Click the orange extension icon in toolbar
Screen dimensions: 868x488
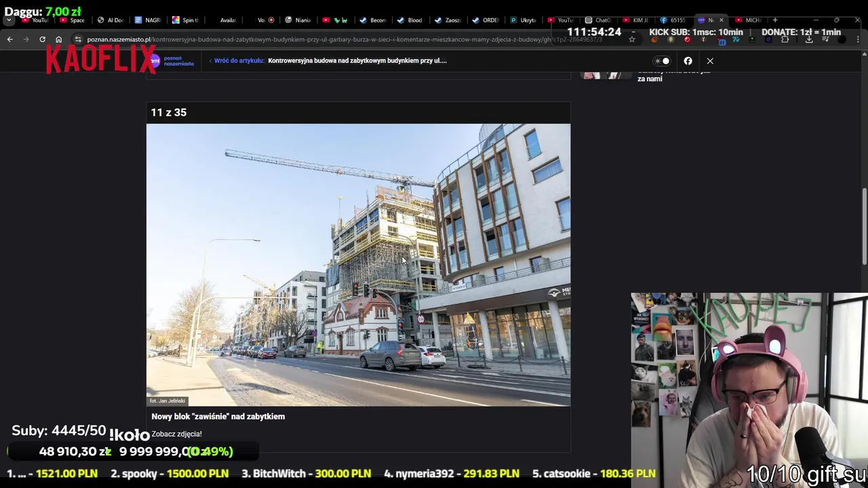654,39
